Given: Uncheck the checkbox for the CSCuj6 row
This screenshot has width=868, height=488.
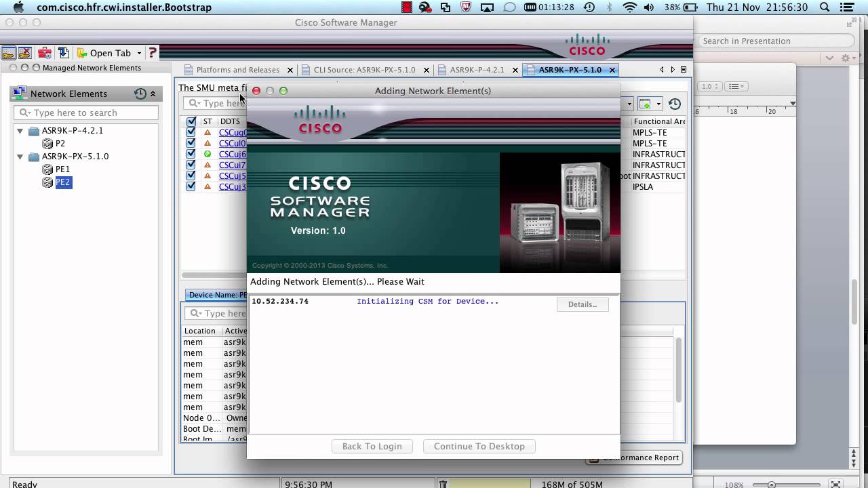Looking at the screenshot, I should click(x=191, y=154).
